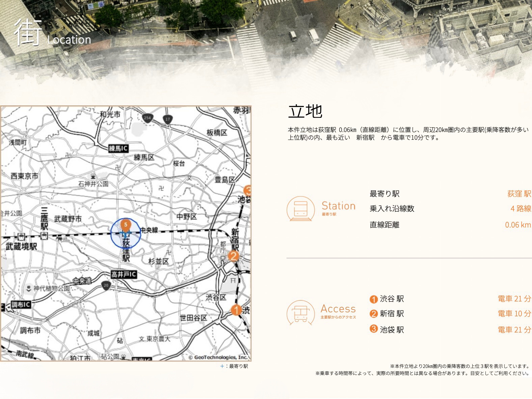Click the orange 荻窪 駅 nearest station value
532x399 pixels.
[x=519, y=194]
